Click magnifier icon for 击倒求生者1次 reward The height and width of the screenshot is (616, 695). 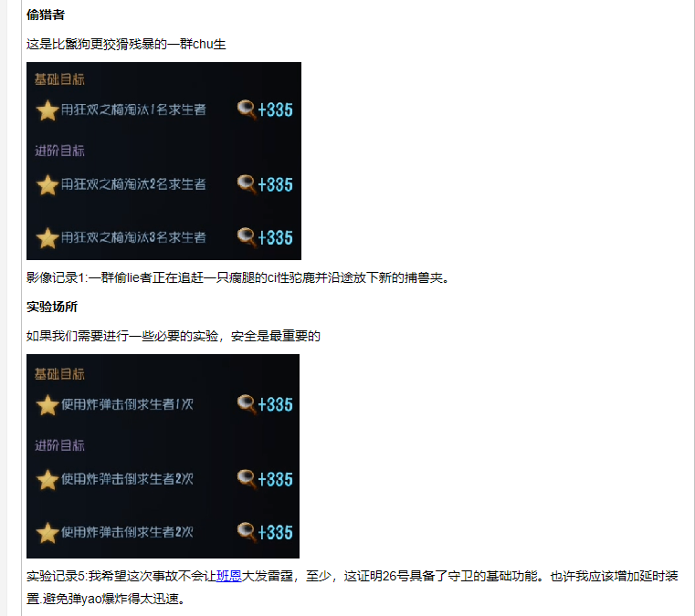click(x=247, y=404)
